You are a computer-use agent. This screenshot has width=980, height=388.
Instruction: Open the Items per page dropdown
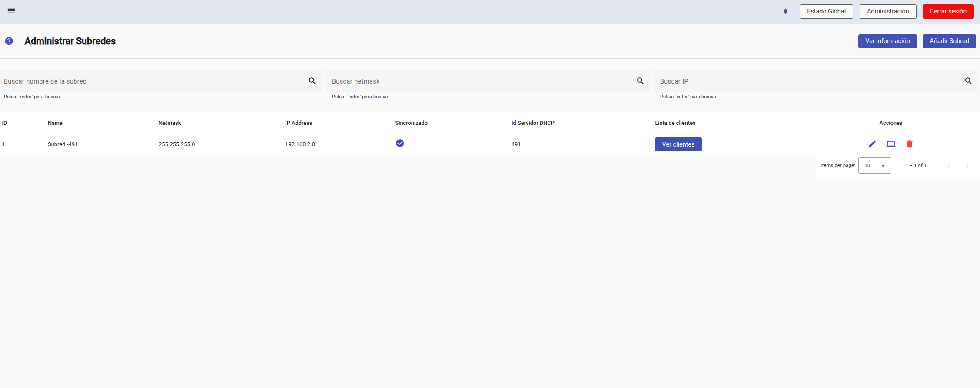tap(874, 166)
